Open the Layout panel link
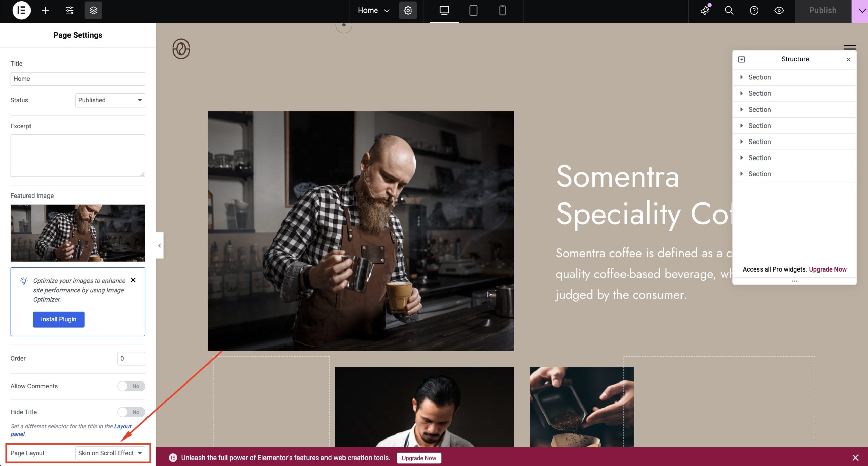This screenshot has height=466, width=868. (x=122, y=426)
